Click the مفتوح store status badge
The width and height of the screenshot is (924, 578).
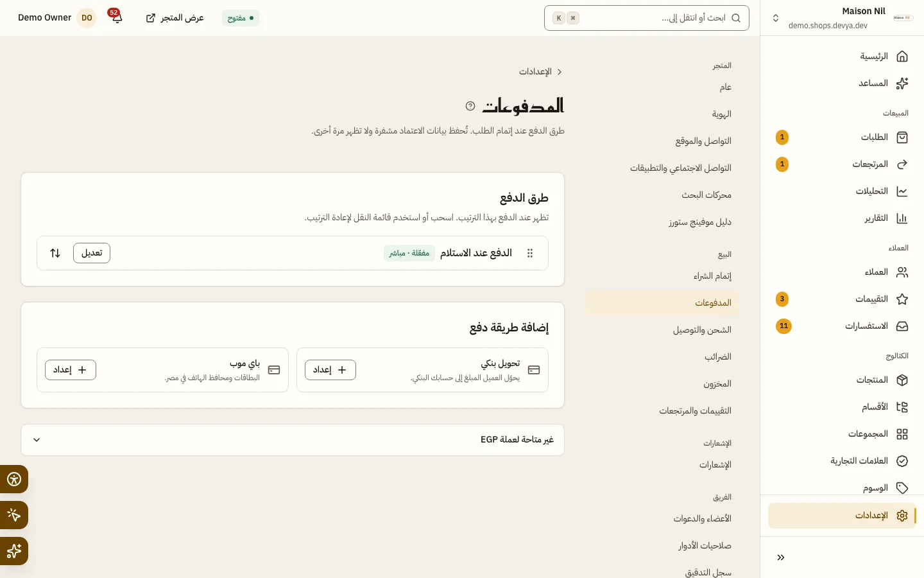coord(241,18)
